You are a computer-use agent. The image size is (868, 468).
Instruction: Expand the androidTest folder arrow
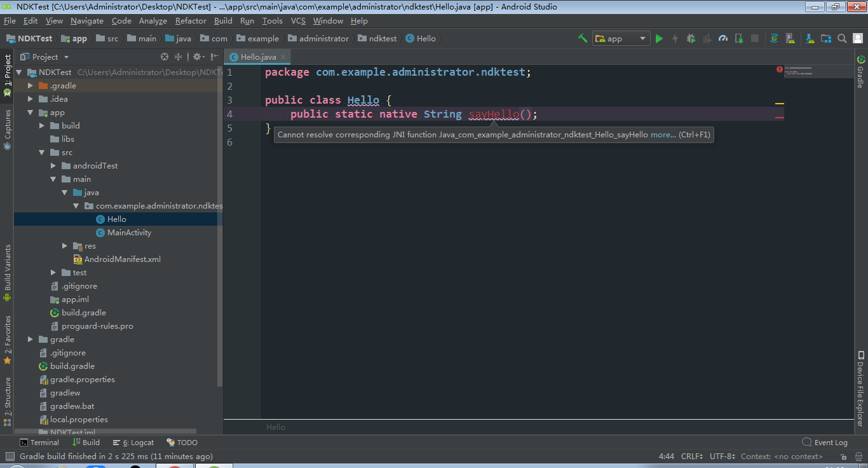[53, 166]
